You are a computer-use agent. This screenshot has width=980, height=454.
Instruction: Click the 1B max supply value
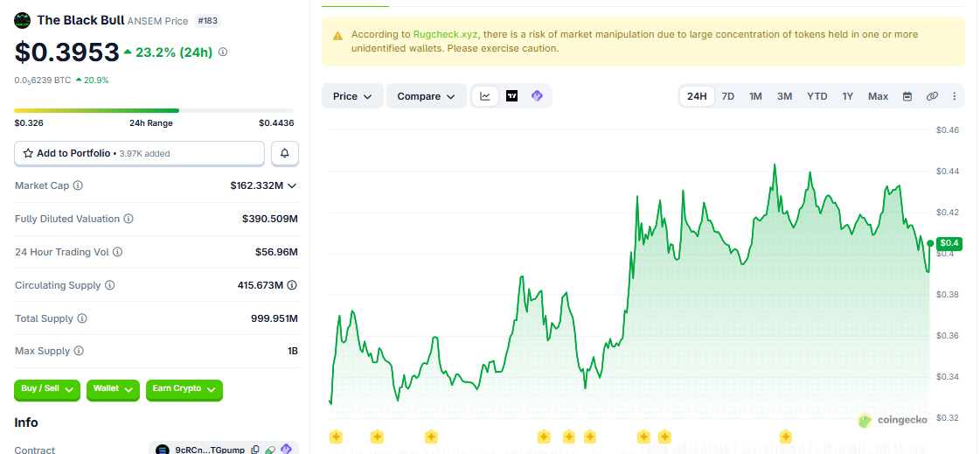click(293, 351)
